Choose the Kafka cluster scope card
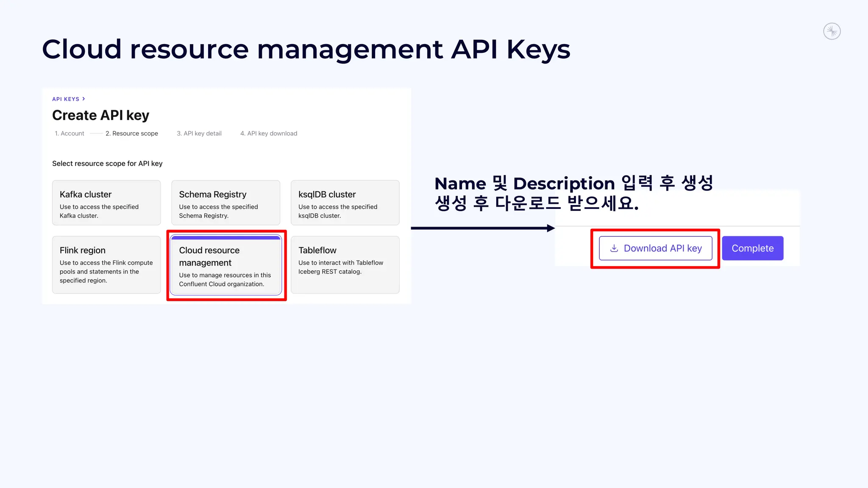 click(x=106, y=202)
